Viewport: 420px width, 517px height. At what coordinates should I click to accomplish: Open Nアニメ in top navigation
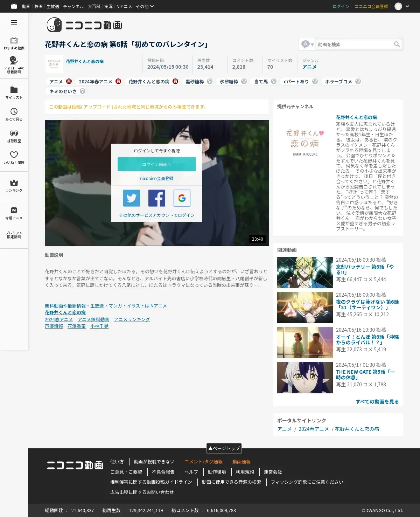(x=124, y=6)
